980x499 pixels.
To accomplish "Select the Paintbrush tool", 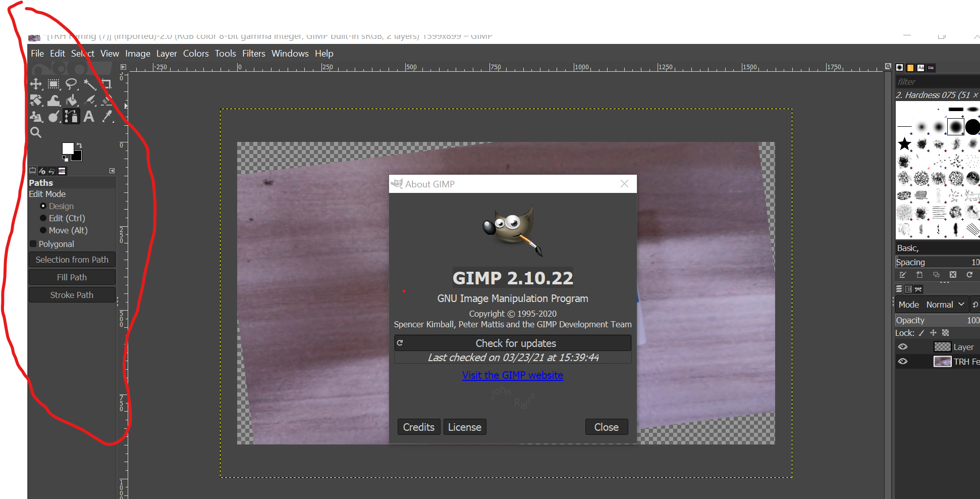I will (89, 100).
